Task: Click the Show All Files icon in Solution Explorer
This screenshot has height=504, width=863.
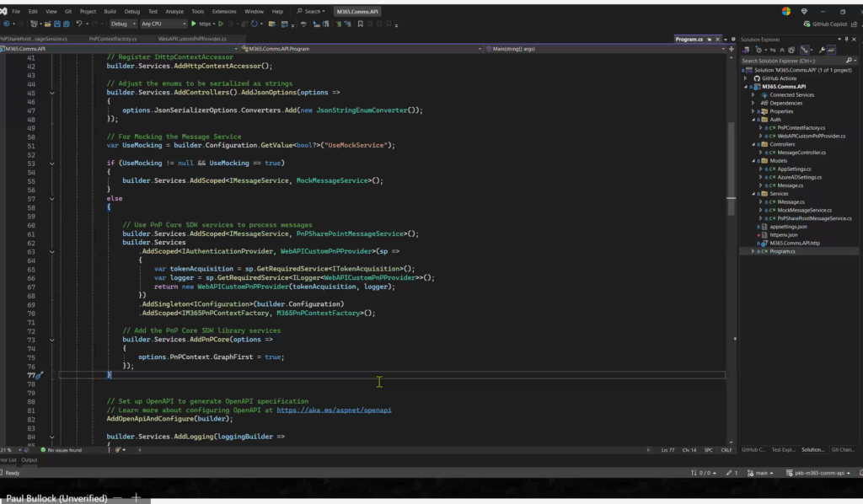Action: 791,50
